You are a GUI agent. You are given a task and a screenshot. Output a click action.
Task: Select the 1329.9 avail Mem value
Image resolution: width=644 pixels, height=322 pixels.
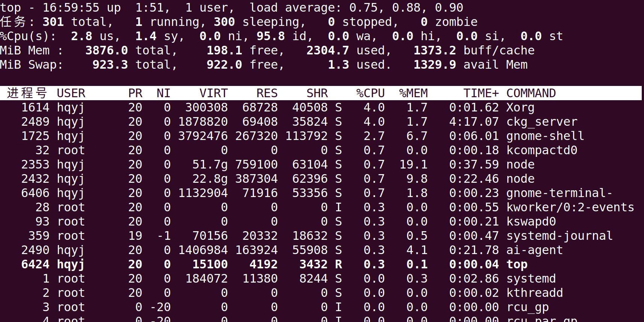(x=435, y=65)
